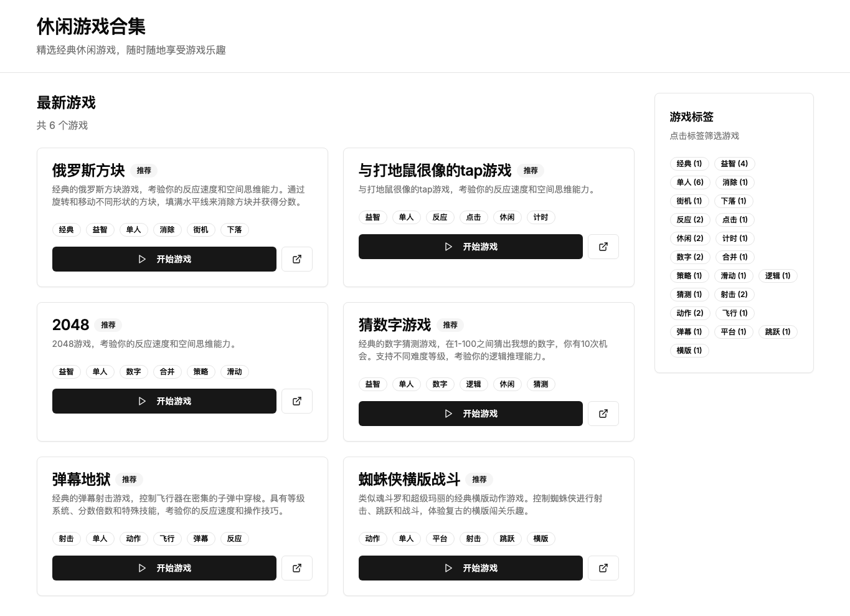Viewport: 850px width, 616px height.
Task: Toggle the 益智 (4) filter tag
Action: tap(734, 163)
